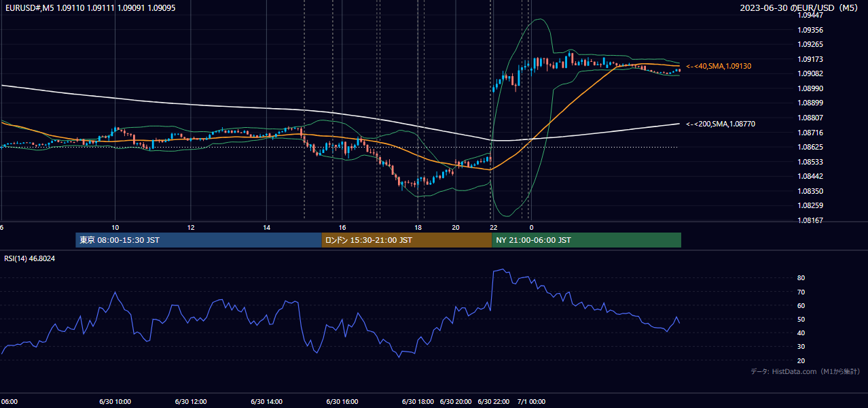The width and height of the screenshot is (868, 408).
Task: Click price axis value 1.08350
Action: coord(810,191)
